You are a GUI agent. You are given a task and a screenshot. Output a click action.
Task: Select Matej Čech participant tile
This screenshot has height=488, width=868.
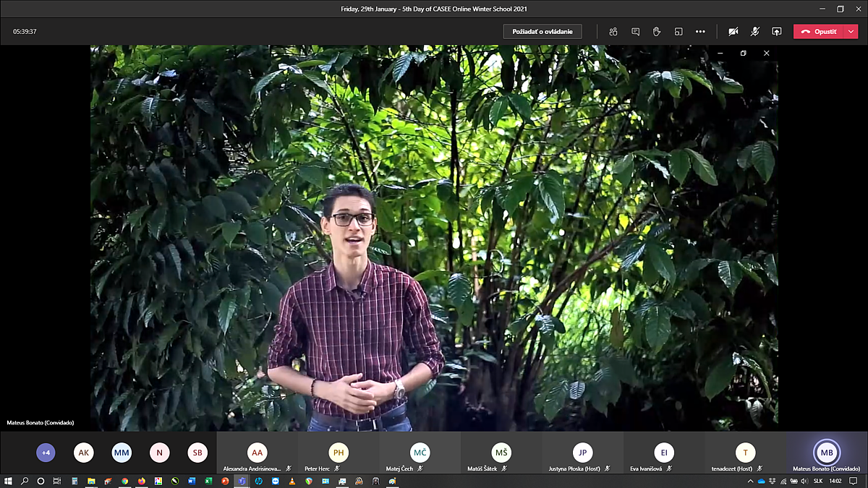tap(420, 453)
